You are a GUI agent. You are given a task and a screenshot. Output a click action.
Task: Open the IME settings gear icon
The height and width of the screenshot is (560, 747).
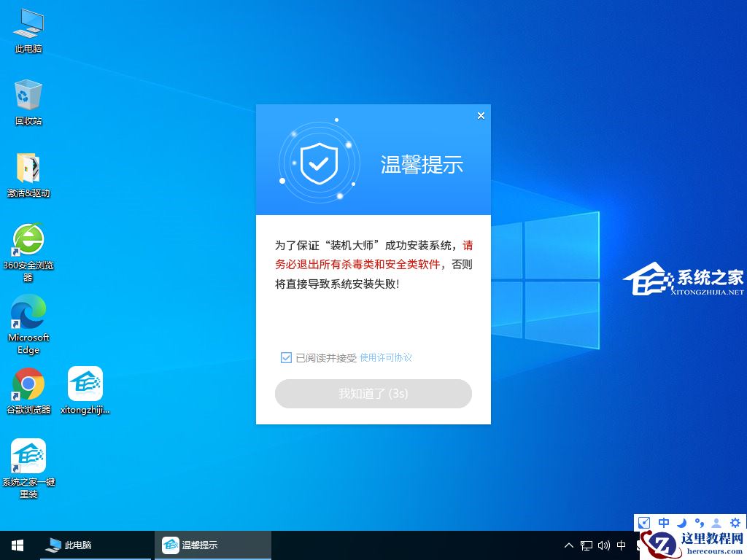(735, 522)
